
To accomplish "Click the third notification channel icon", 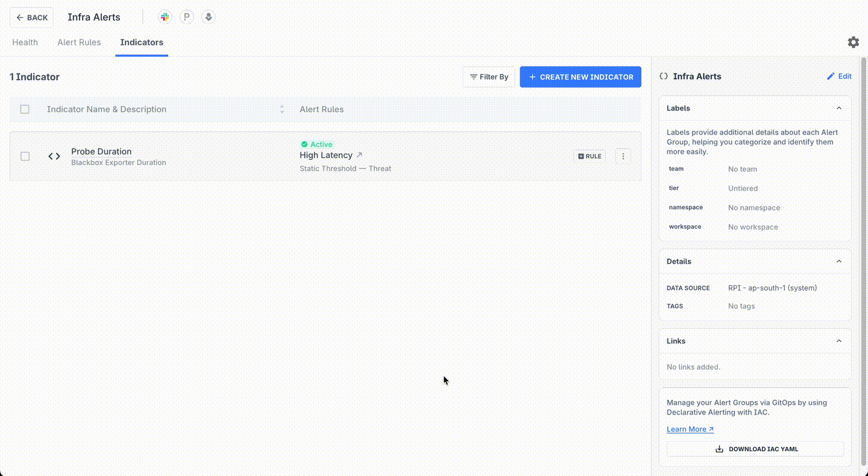I will [209, 17].
